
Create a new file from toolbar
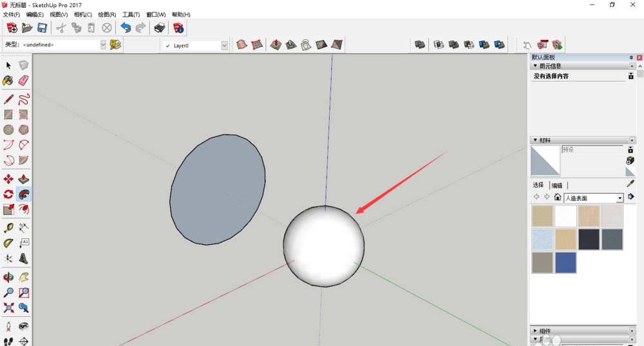12,28
